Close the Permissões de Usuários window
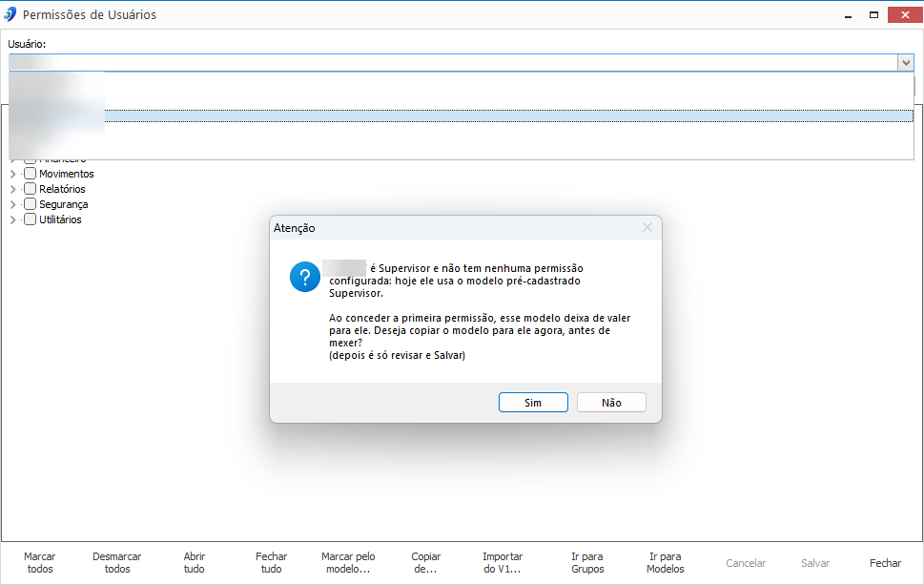924x585 pixels. tap(905, 14)
